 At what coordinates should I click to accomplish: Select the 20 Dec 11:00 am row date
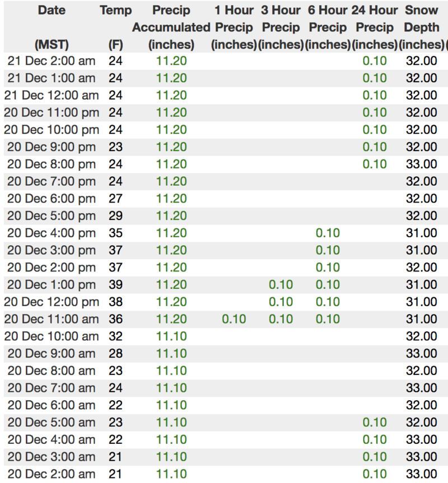(x=52, y=319)
